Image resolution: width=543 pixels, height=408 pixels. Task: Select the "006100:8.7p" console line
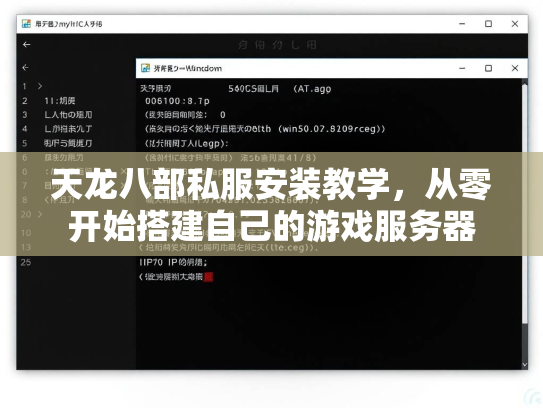(x=177, y=101)
